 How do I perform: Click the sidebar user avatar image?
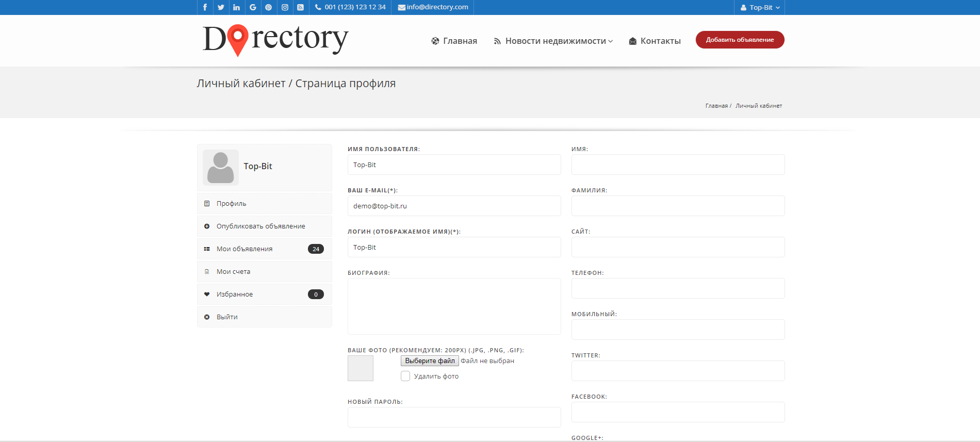221,168
